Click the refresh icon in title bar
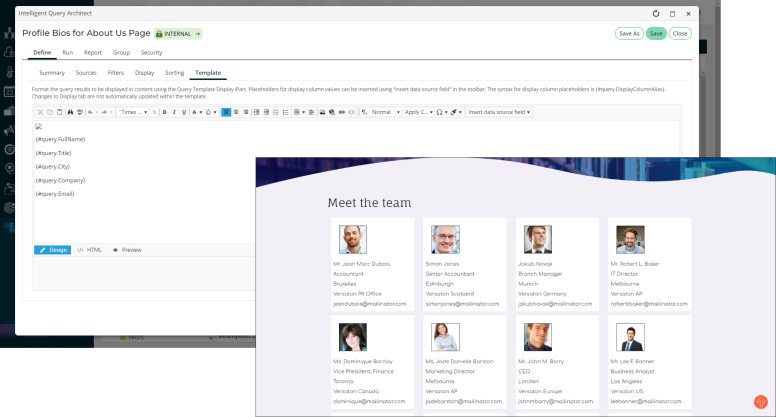The image size is (776, 417). 656,14
